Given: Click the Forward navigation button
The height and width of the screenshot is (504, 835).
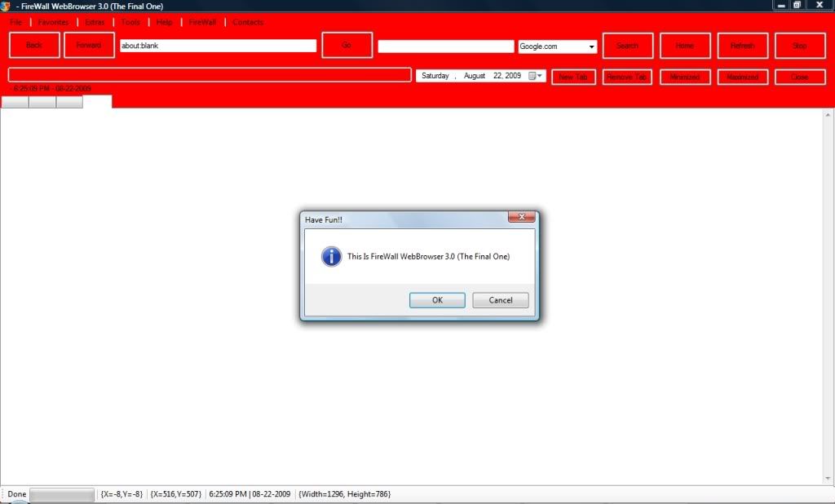Looking at the screenshot, I should [x=89, y=46].
